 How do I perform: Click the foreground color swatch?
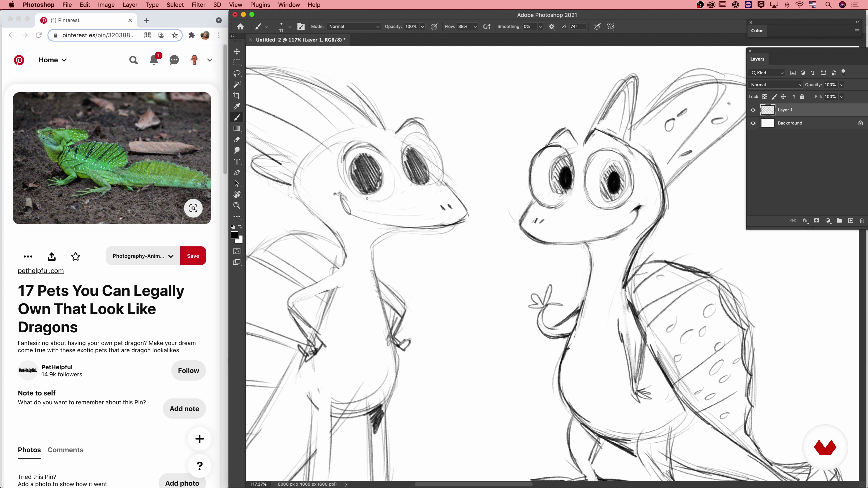(x=234, y=235)
